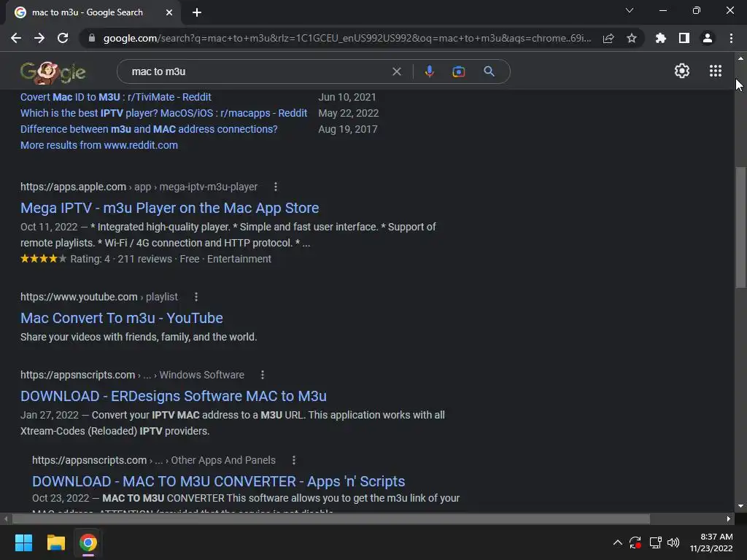Click the vertical scrollbar down arrow
747x560 pixels.
coord(740,506)
